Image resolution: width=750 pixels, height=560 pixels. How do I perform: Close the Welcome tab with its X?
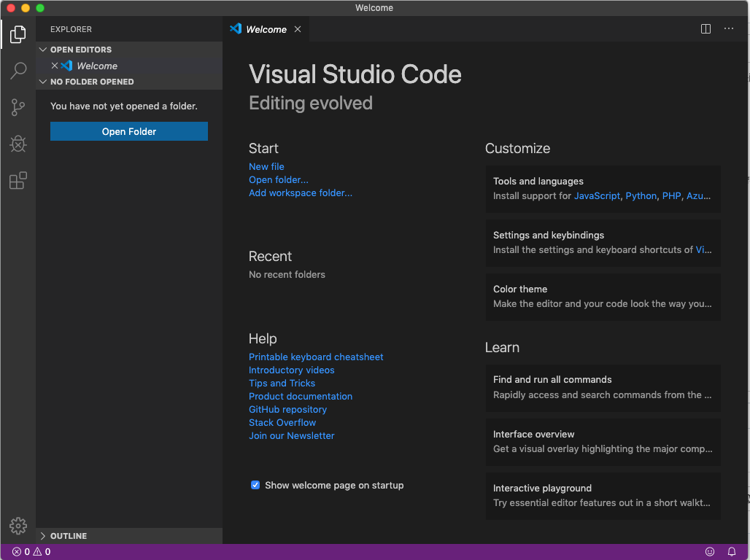coord(298,29)
